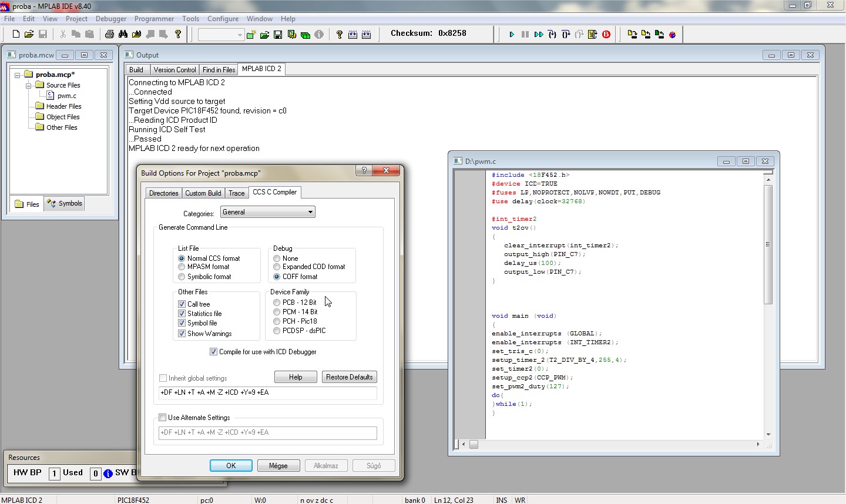Click the OK button in Build Options
Image resolution: width=846 pixels, height=504 pixels.
pos(231,466)
